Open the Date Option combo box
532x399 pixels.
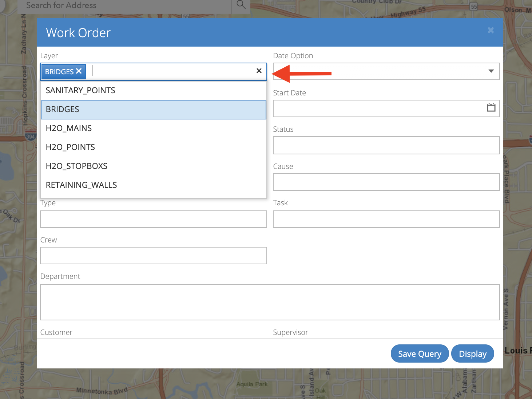point(386,71)
